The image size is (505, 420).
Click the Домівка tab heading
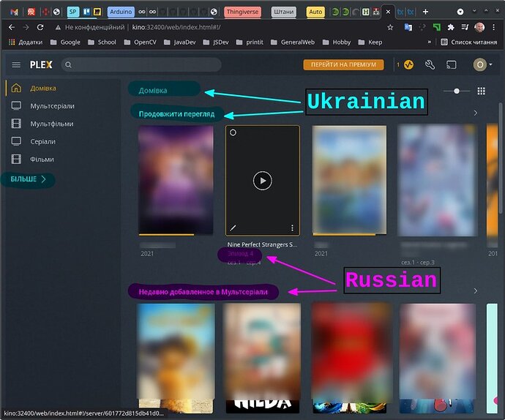[x=153, y=91]
